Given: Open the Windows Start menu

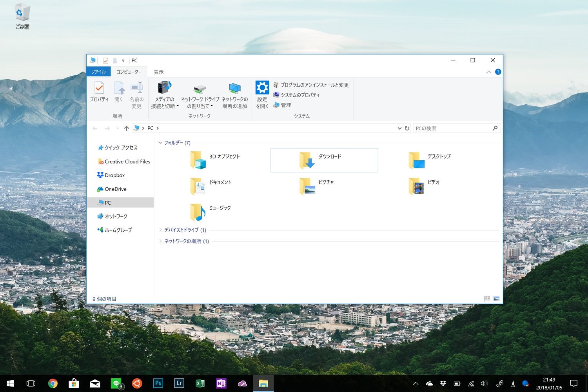Looking at the screenshot, I should tap(11, 383).
